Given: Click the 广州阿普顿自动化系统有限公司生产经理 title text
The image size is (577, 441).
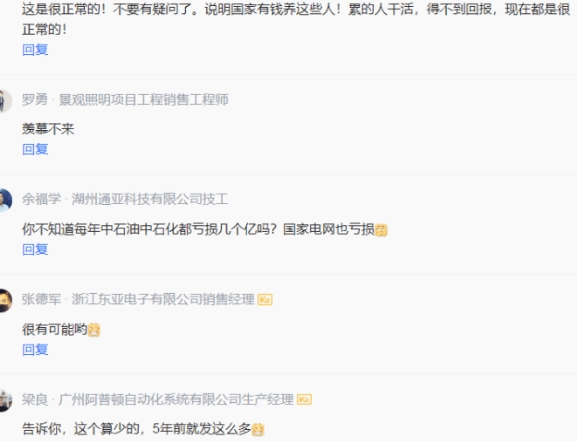Looking at the screenshot, I should 176,399.
